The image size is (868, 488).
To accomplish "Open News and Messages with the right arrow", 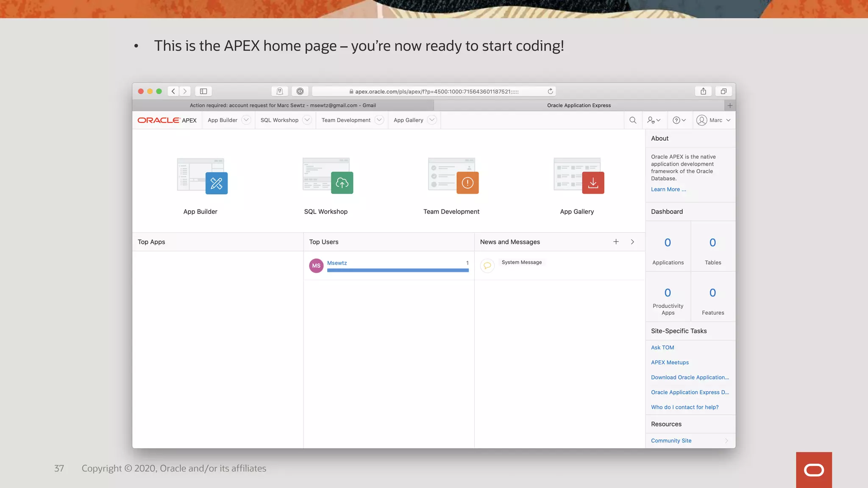I will coord(632,241).
